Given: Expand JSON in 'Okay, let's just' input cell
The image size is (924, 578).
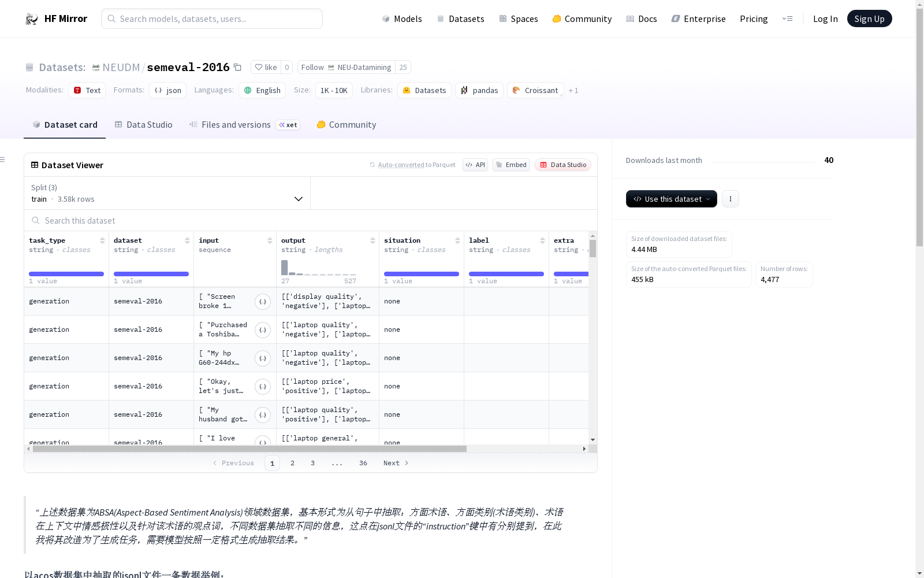Looking at the screenshot, I should pyautogui.click(x=263, y=387).
